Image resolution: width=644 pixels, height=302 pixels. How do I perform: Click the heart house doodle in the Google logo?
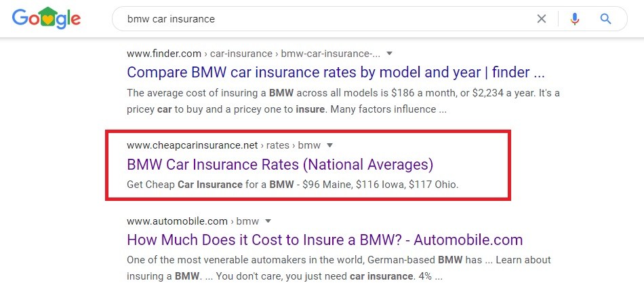[x=49, y=17]
